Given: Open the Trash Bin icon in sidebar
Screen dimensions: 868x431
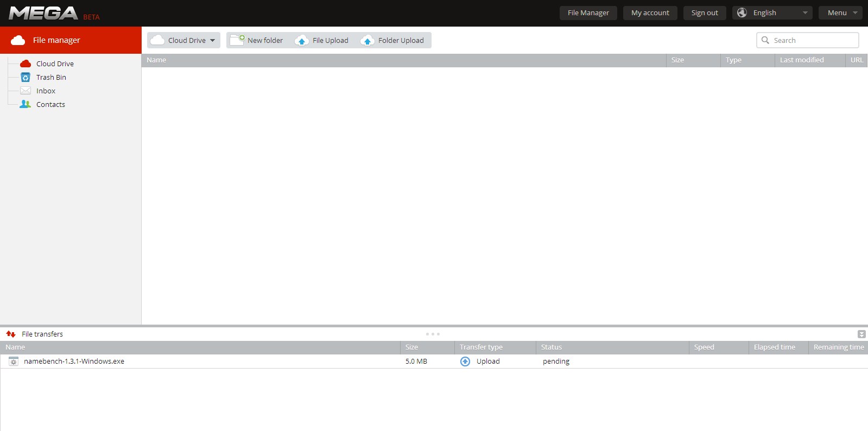Looking at the screenshot, I should [x=26, y=77].
